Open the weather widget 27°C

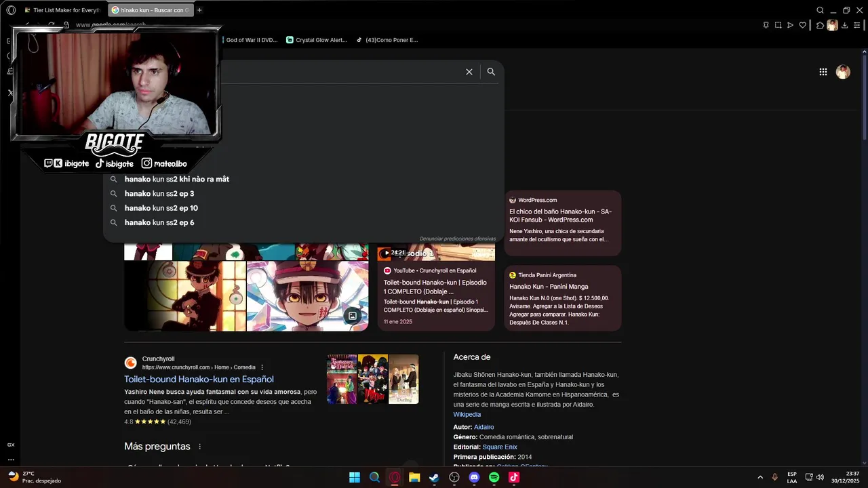tap(34, 477)
